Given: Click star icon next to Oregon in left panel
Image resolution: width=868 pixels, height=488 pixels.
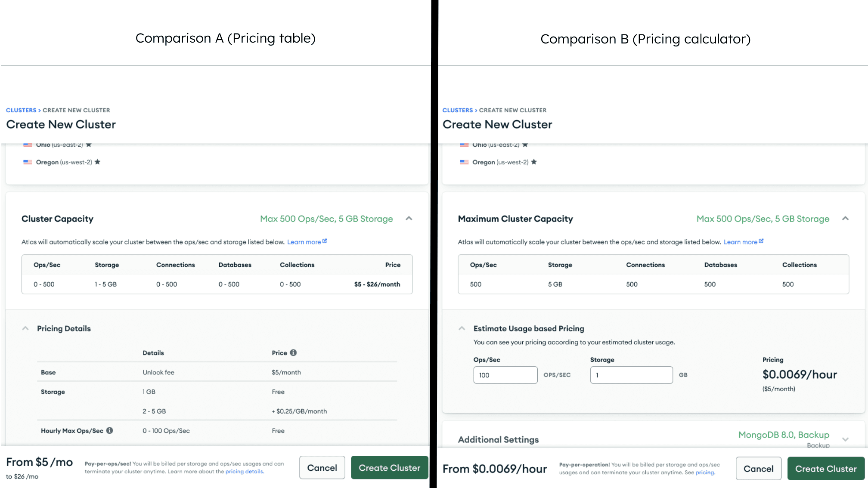Looking at the screenshot, I should click(x=98, y=162).
